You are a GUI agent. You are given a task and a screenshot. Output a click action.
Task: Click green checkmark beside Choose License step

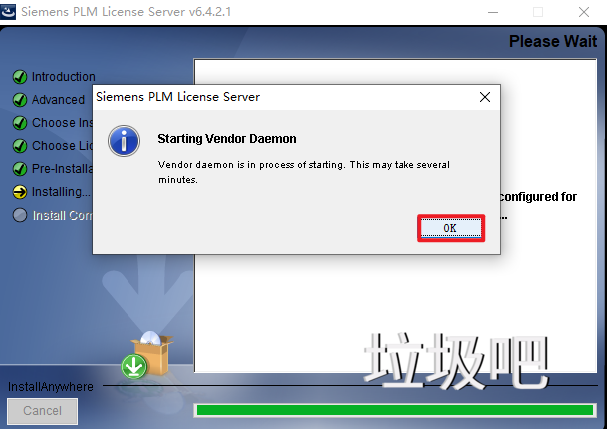pyautogui.click(x=20, y=146)
